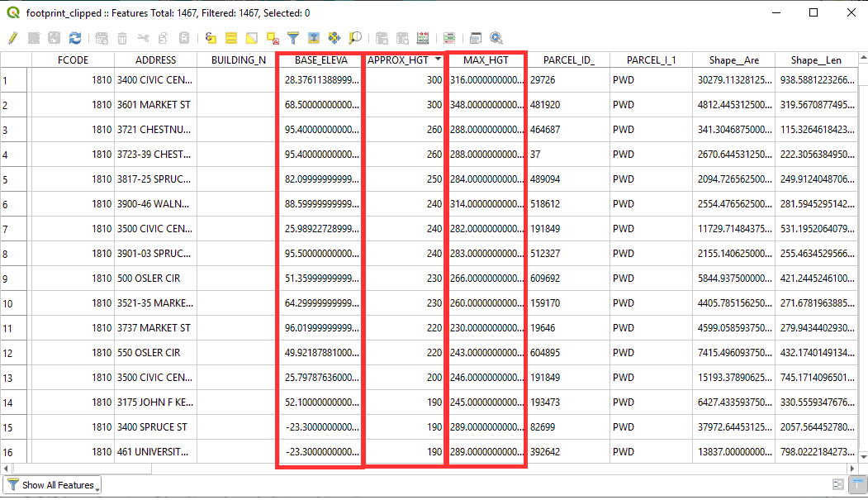Image resolution: width=868 pixels, height=500 pixels.
Task: Dock the attribute table window
Action: pos(475,38)
